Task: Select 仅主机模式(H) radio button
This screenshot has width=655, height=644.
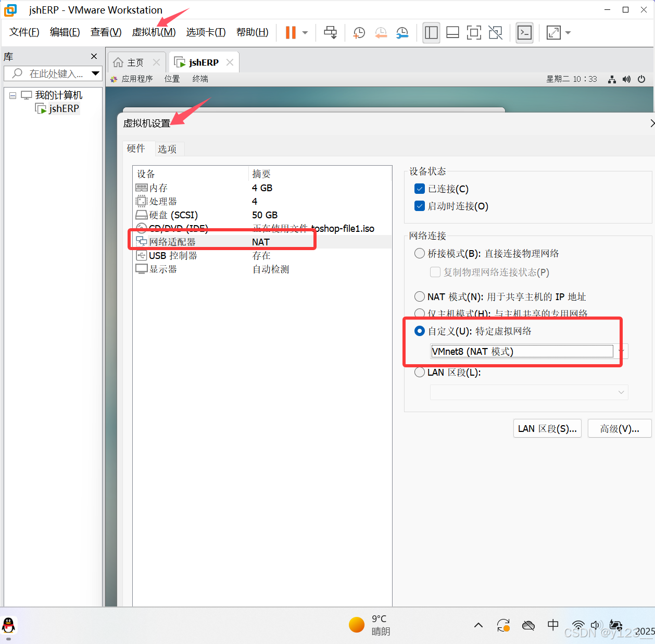Action: (420, 313)
